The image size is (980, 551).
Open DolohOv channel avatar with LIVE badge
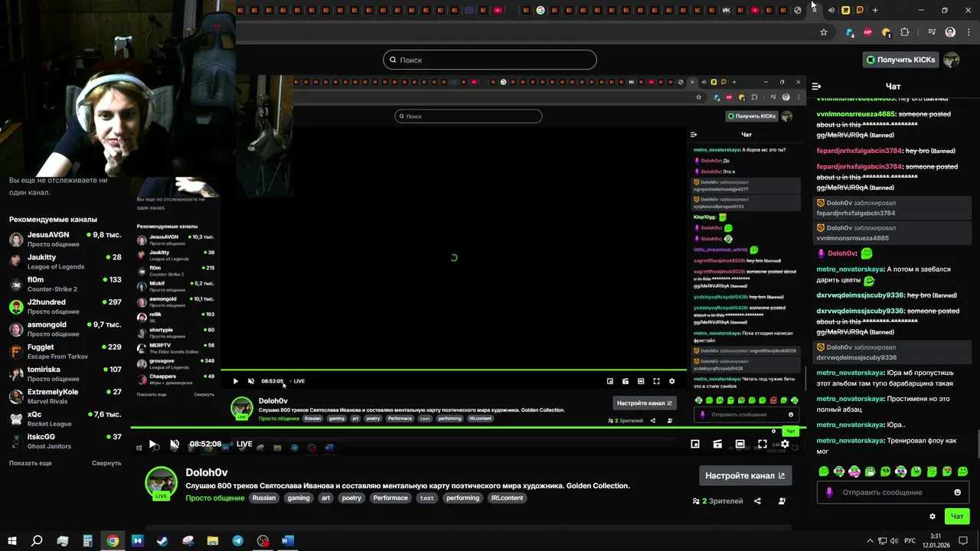161,483
